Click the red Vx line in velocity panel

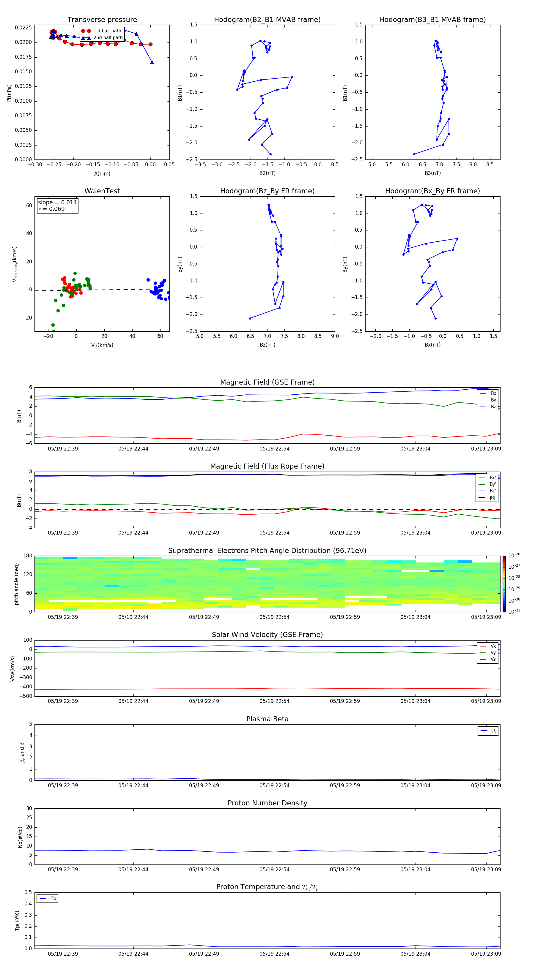click(x=267, y=689)
